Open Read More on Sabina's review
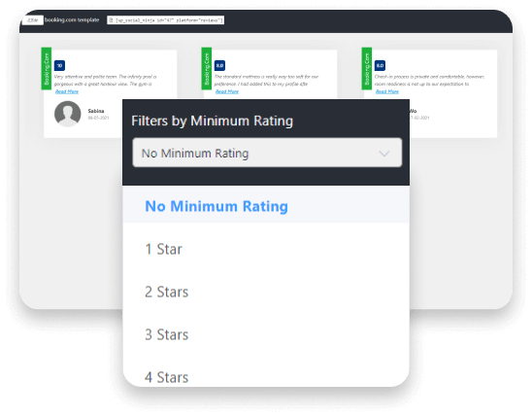This screenshot has height=416, width=532. 67,91
